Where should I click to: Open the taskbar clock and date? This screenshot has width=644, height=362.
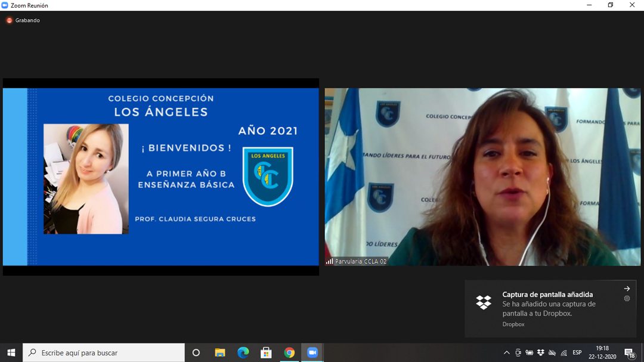[x=602, y=352]
